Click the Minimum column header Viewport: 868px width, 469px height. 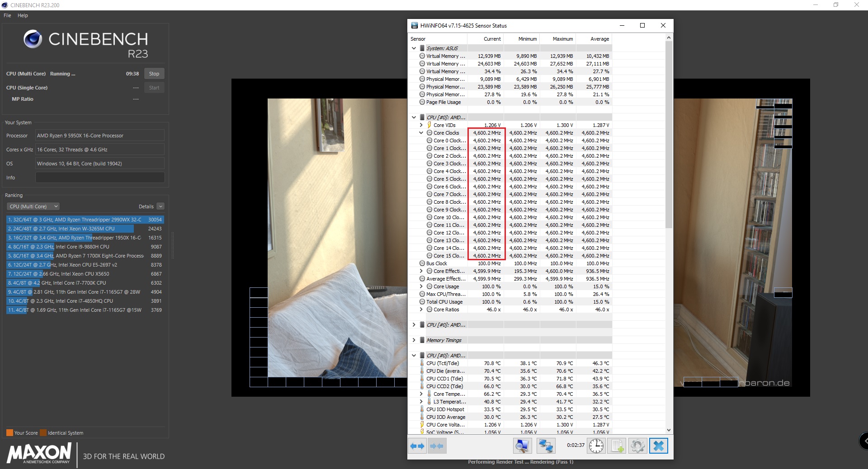(522, 39)
